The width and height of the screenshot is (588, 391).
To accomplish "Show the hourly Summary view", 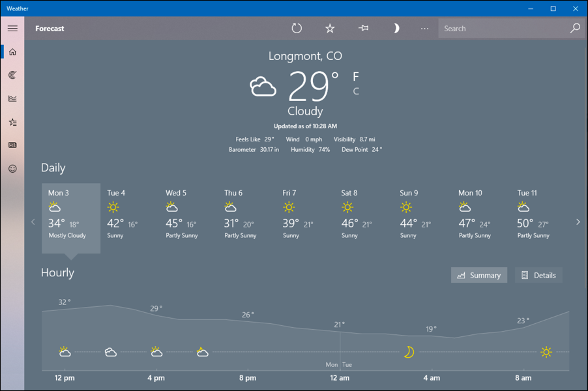I will point(478,274).
